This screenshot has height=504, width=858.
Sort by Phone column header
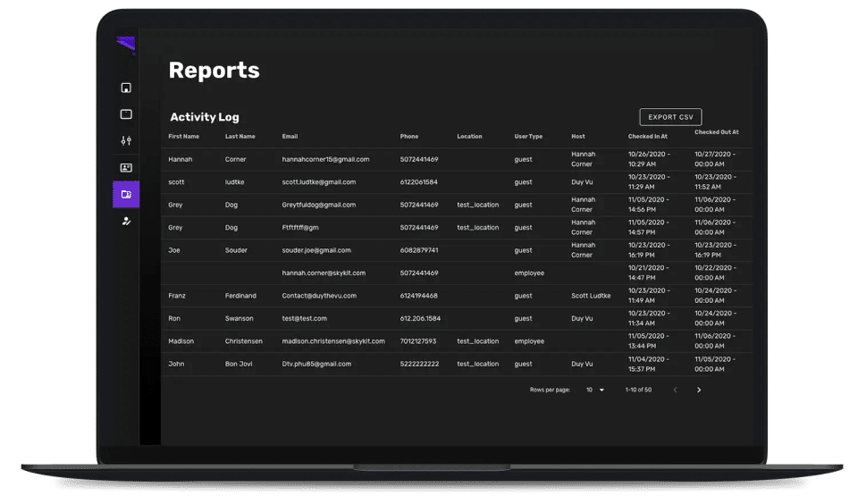[x=409, y=136]
